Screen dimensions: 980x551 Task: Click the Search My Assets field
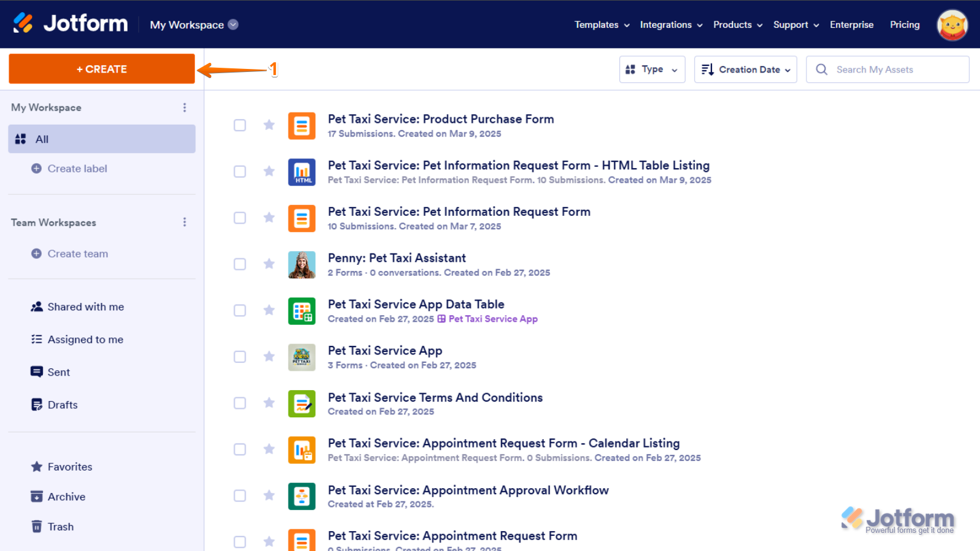[x=887, y=70]
